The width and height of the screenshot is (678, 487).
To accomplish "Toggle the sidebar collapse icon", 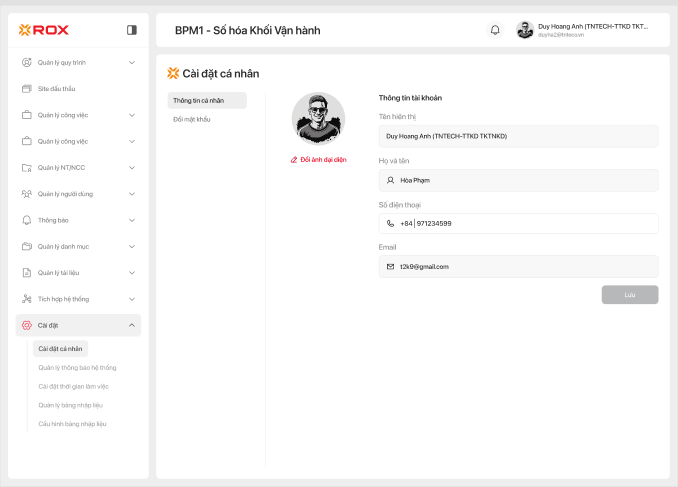I will click(x=132, y=30).
